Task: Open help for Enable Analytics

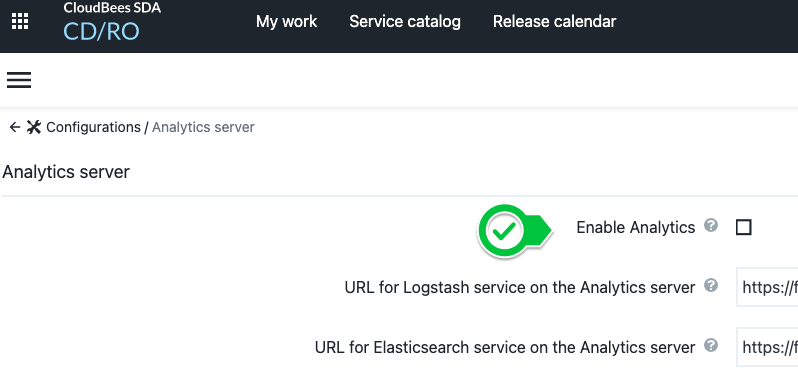Action: click(711, 225)
